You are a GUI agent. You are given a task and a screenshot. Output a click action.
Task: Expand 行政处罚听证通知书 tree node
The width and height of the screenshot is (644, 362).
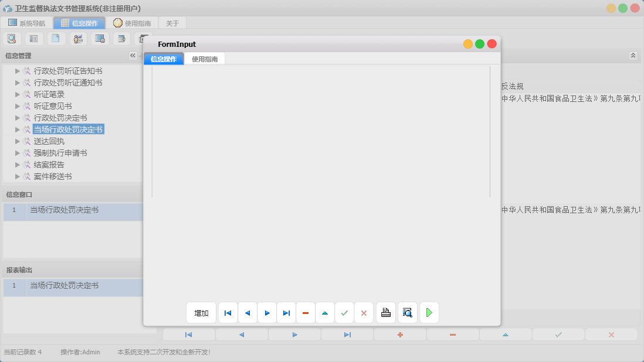tap(17, 83)
